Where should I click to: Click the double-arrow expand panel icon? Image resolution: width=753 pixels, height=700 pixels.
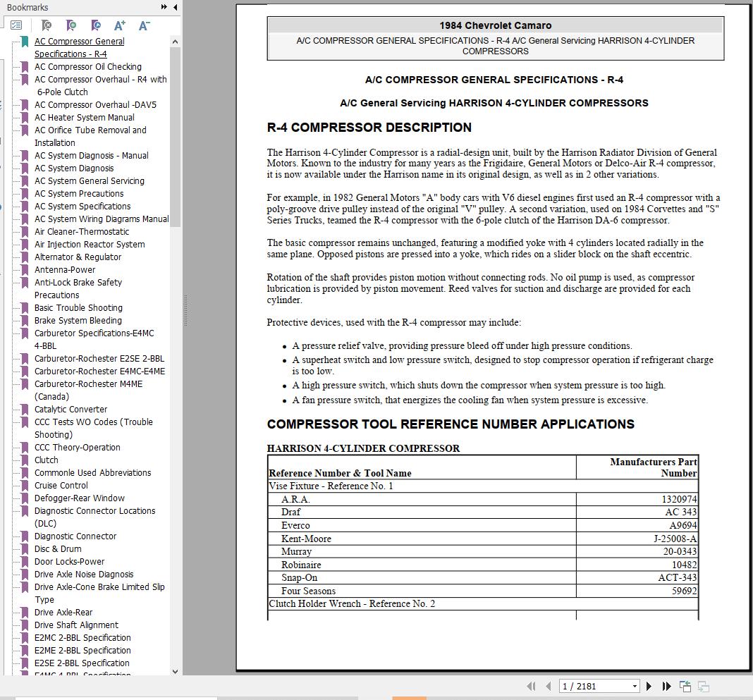164,7
